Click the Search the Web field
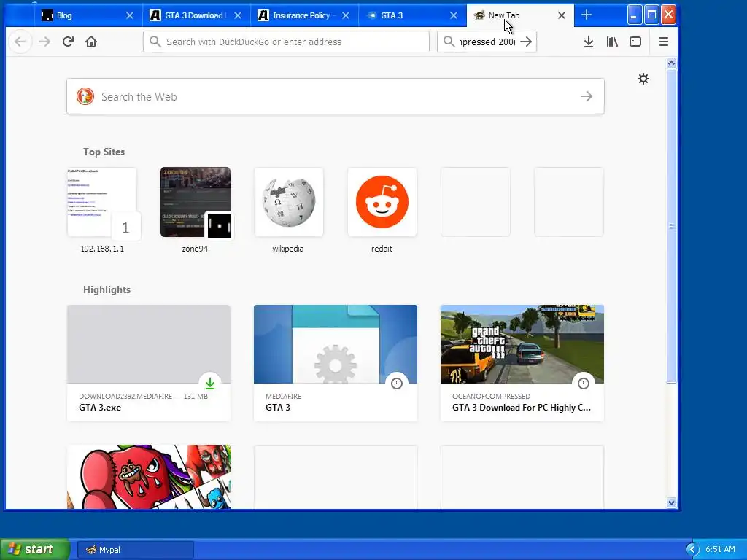Viewport: 747px width, 560px height. point(336,97)
